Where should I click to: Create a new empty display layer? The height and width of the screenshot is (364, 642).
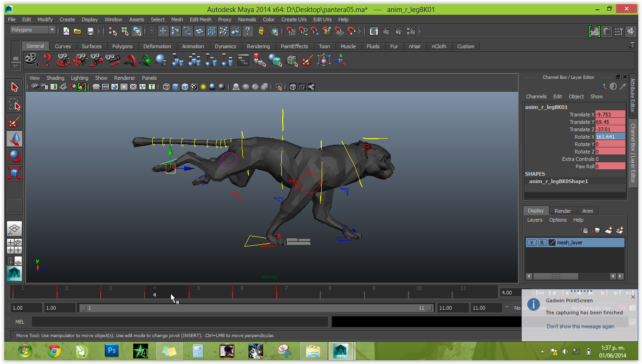(609, 230)
